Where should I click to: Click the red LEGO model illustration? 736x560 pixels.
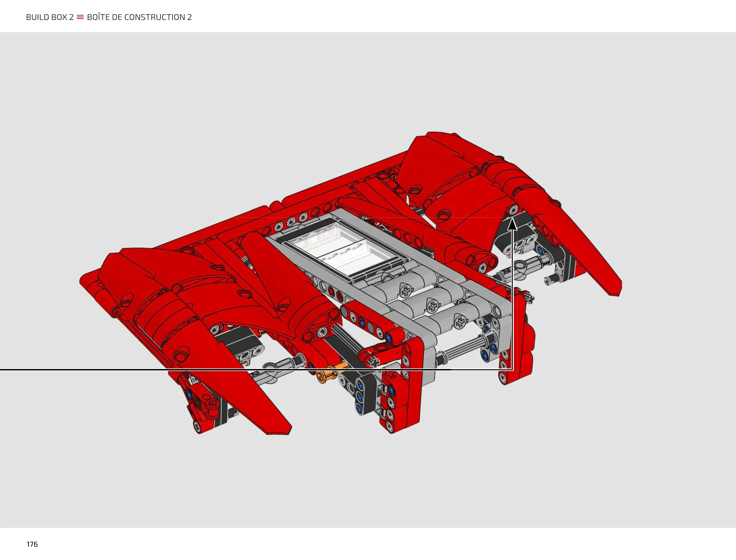click(x=351, y=283)
